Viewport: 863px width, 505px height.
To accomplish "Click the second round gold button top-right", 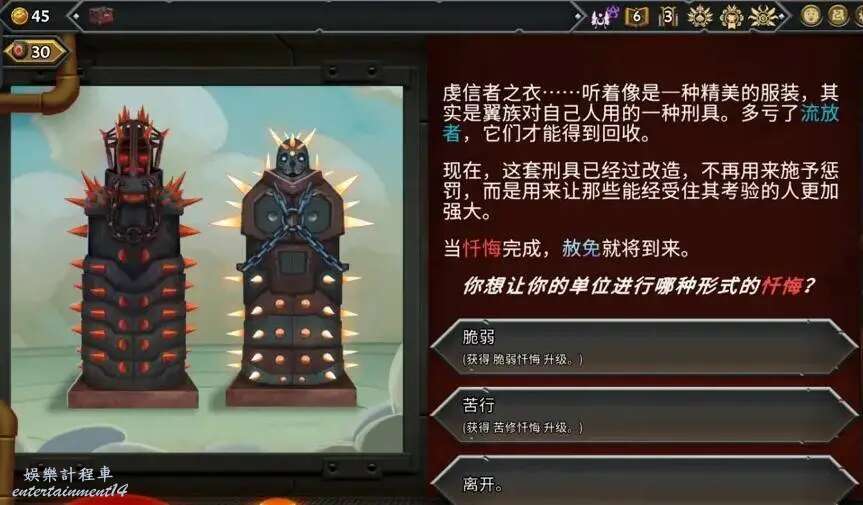I will [x=838, y=16].
